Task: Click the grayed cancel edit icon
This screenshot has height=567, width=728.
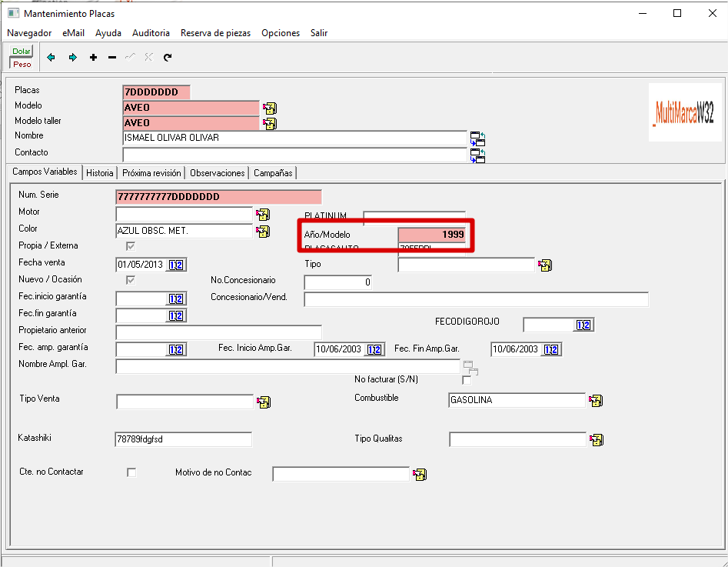Action: [148, 57]
